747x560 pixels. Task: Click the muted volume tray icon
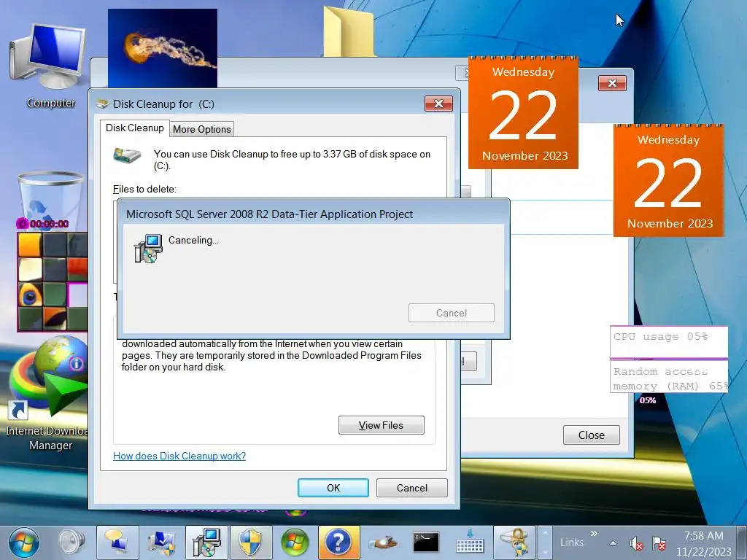click(x=636, y=542)
